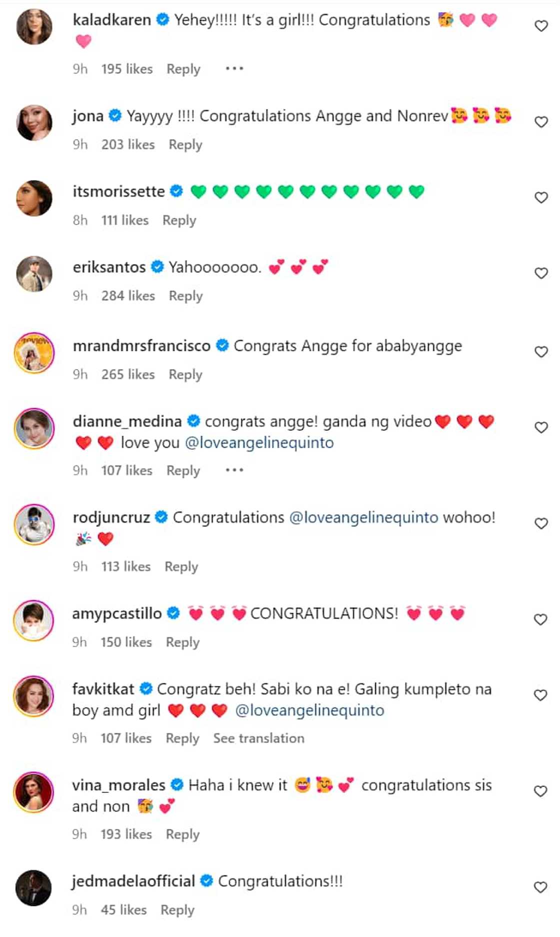Screen dimensions: 560x937
Task: Like dianne_medina's comment
Action: tap(541, 427)
